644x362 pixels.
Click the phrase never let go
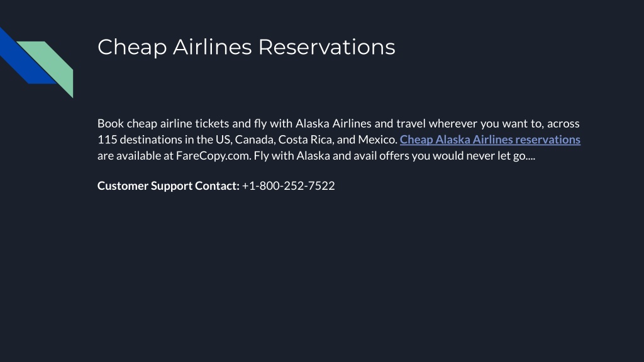(500, 156)
